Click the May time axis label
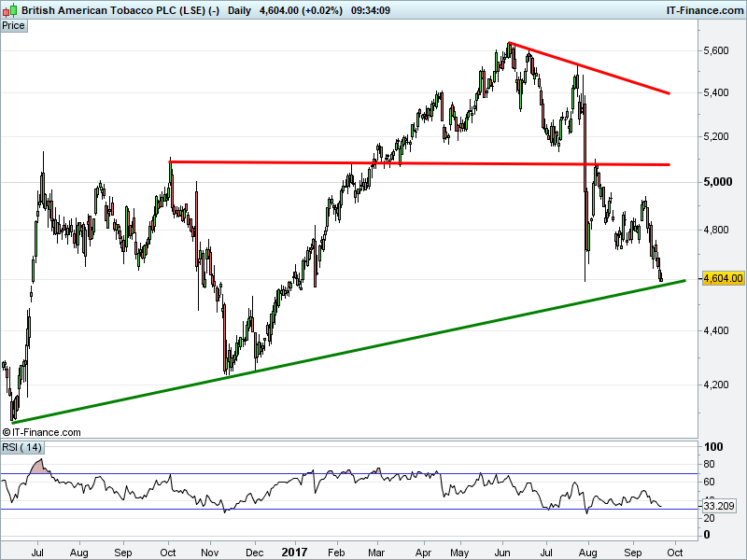This screenshot has width=747, height=560. [459, 553]
